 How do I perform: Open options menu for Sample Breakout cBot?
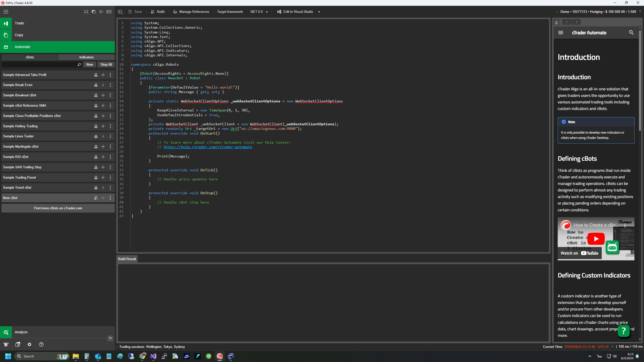point(110,95)
